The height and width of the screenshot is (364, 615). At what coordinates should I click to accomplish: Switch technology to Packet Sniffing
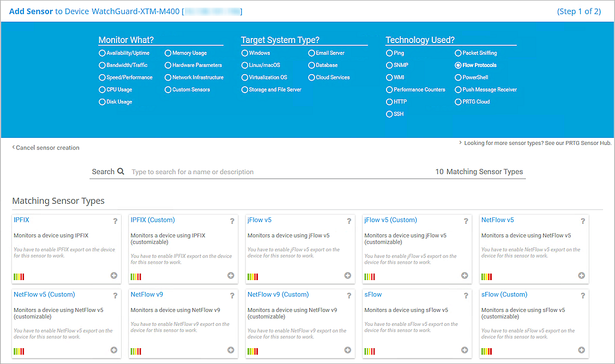pyautogui.click(x=458, y=53)
